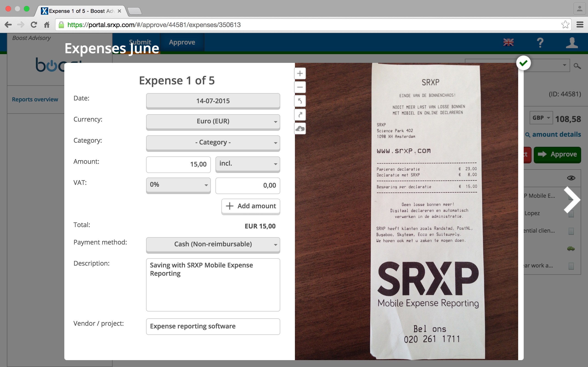Open the Euro (EUR) currency dropdown

click(x=213, y=121)
